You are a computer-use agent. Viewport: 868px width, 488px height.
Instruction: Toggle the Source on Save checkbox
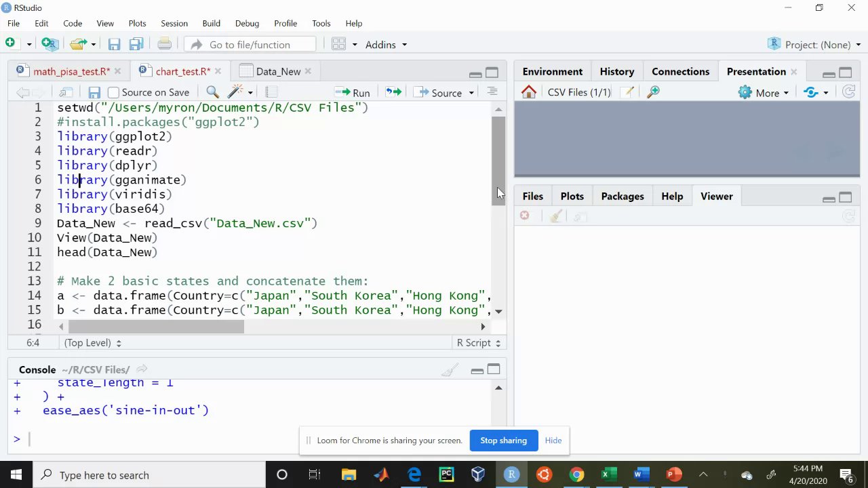click(x=113, y=92)
